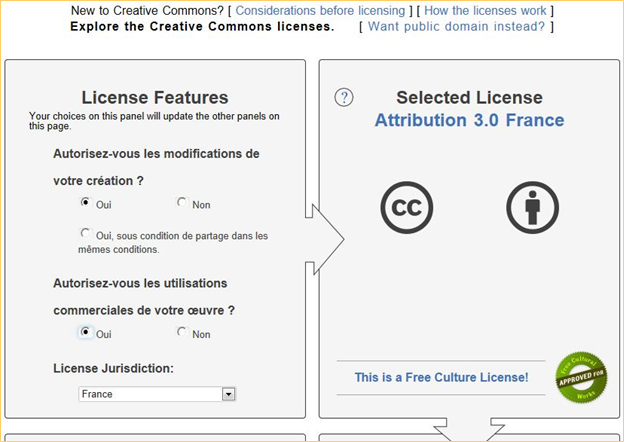The image size is (624, 442).
Task: Open the License Jurisdiction France dropdown
Action: pyautogui.click(x=157, y=394)
